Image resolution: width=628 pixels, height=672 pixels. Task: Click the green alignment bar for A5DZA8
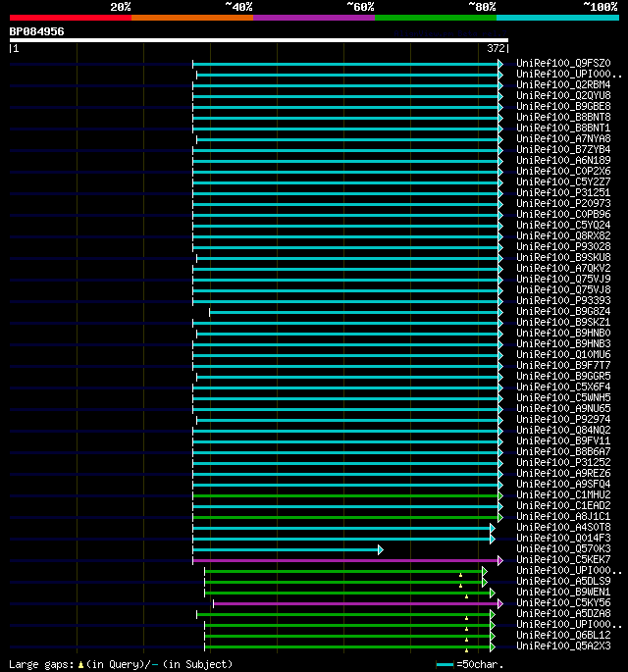point(343,614)
